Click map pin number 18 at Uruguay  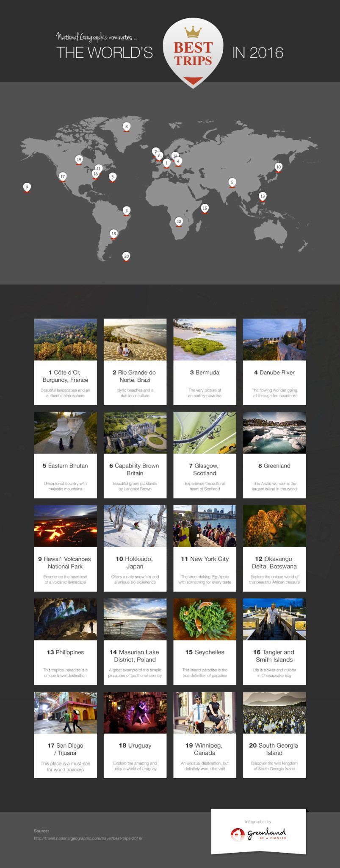pos(113,234)
